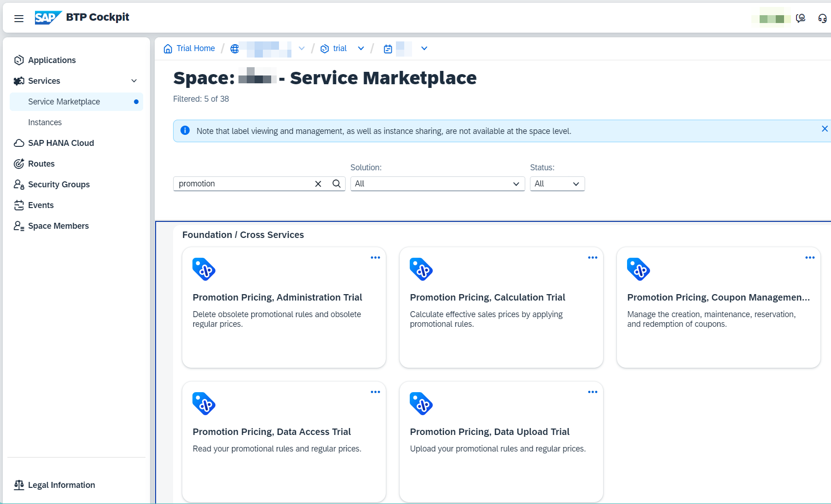Click the Space Members sidebar icon
Screen dimensions: 831x504
pyautogui.click(x=19, y=226)
